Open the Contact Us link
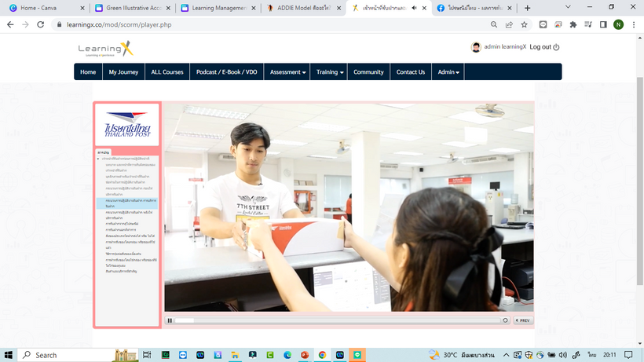 click(410, 72)
